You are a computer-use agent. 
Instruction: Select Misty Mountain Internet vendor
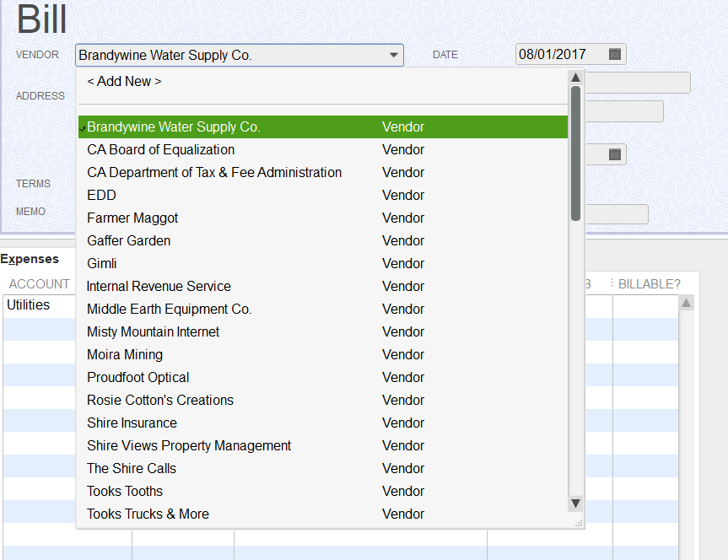tap(323, 331)
